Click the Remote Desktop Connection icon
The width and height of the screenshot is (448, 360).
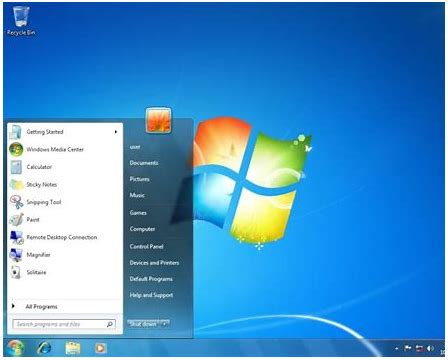tap(16, 237)
